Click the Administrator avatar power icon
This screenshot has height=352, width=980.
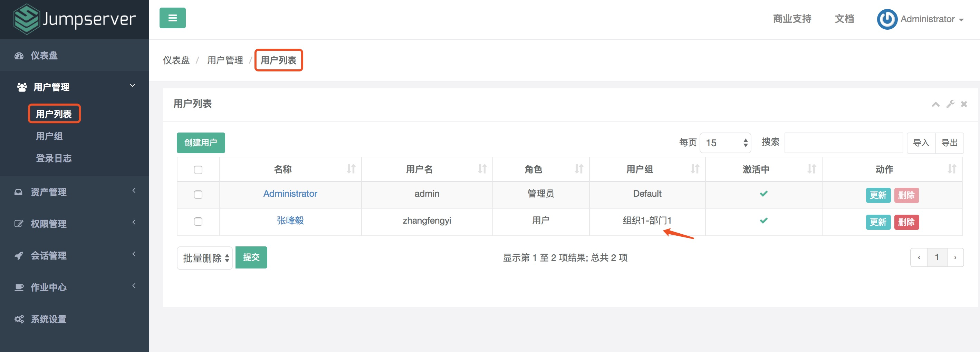click(887, 19)
